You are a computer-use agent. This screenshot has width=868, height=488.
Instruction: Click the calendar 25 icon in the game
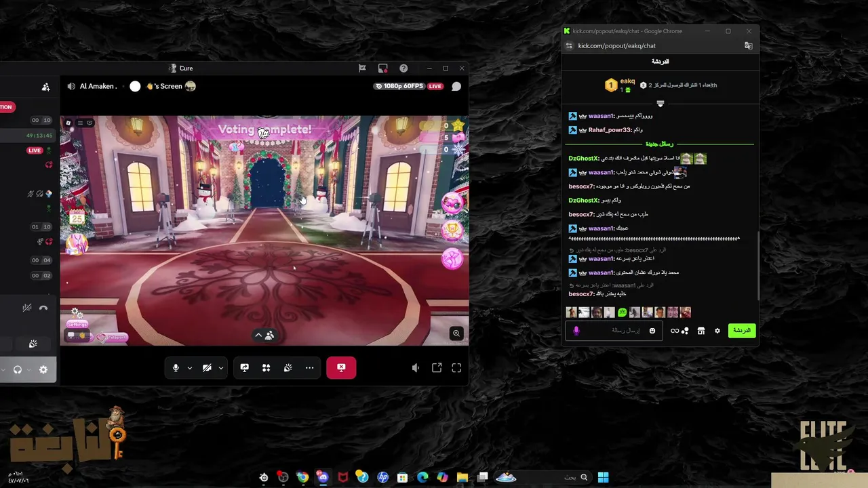pyautogui.click(x=77, y=217)
